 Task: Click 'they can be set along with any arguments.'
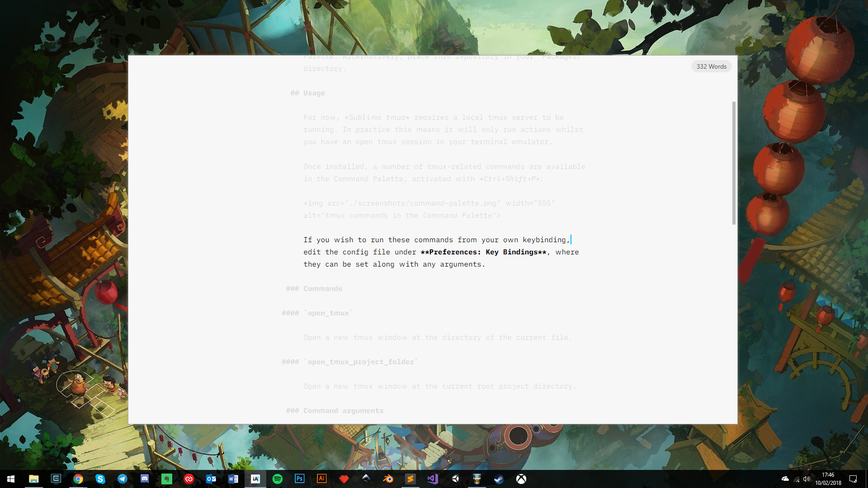pos(394,264)
